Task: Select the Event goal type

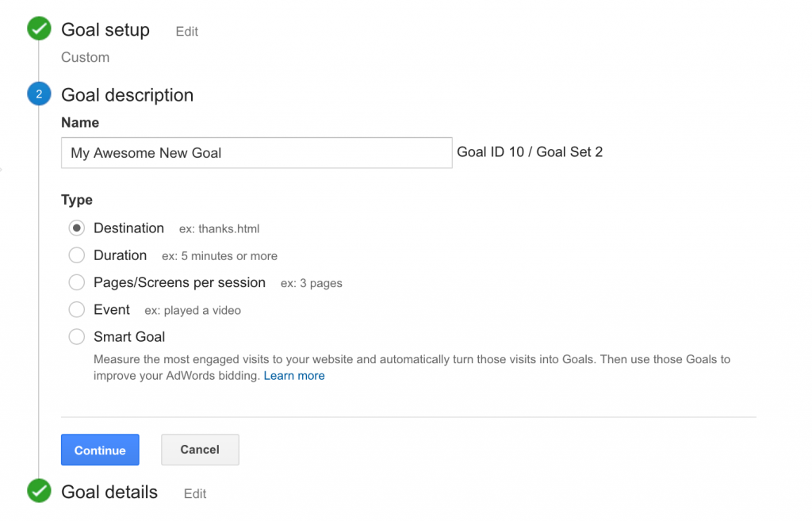Action: point(77,309)
